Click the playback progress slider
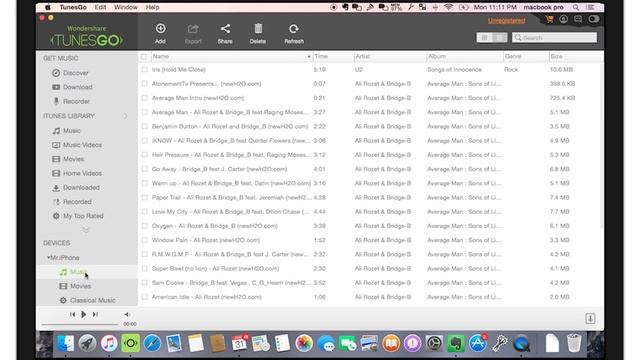Screen dimensions: 640x360 pyautogui.click(x=80, y=324)
